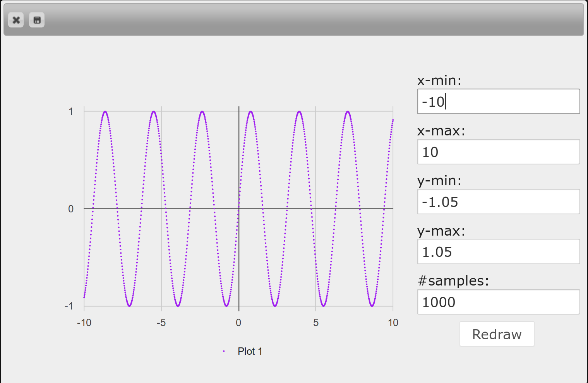Click the x-min input field
588x383 pixels.
point(498,102)
